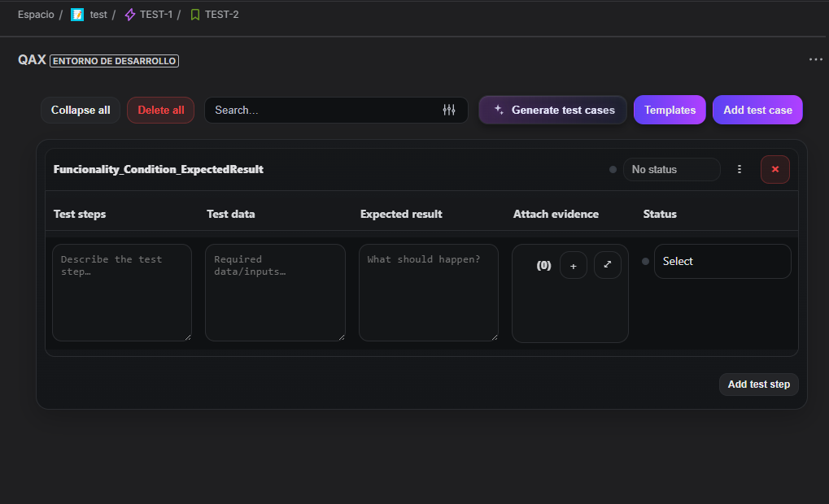Expand the evidence viewer arrow icon
Viewport: 829px width, 504px height.
tap(608, 265)
